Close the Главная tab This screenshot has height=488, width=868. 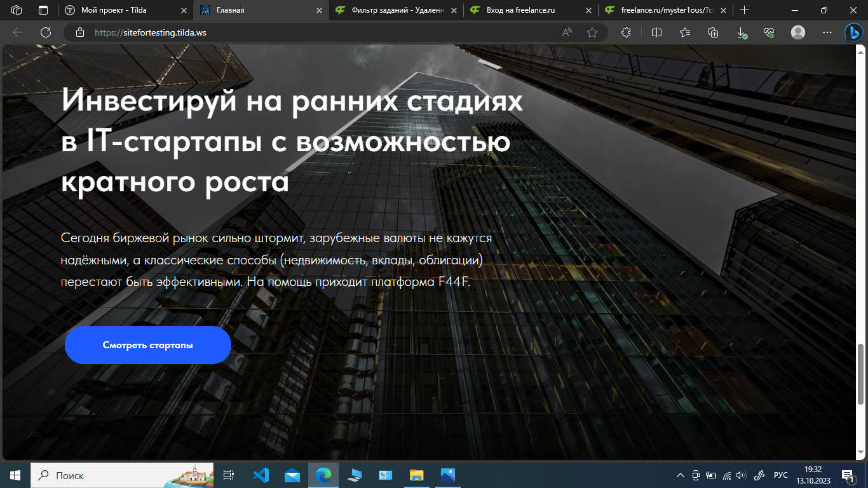[319, 10]
